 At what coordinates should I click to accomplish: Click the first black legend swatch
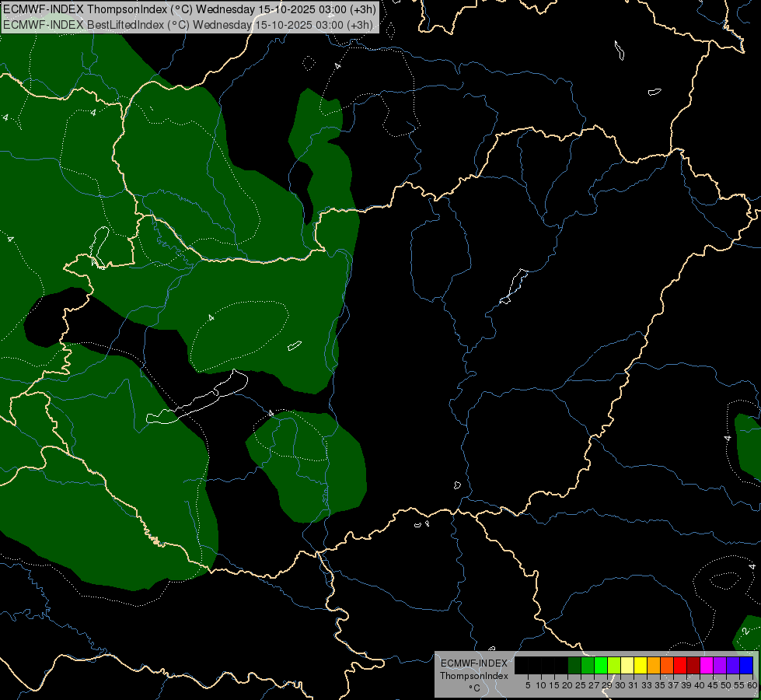point(521,665)
